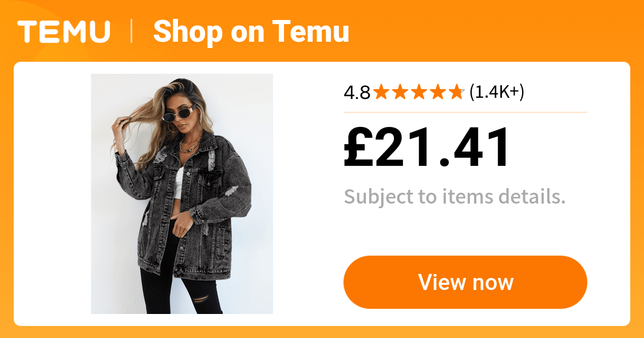
Task: Click the fifth, partially filled star
Action: tap(456, 92)
